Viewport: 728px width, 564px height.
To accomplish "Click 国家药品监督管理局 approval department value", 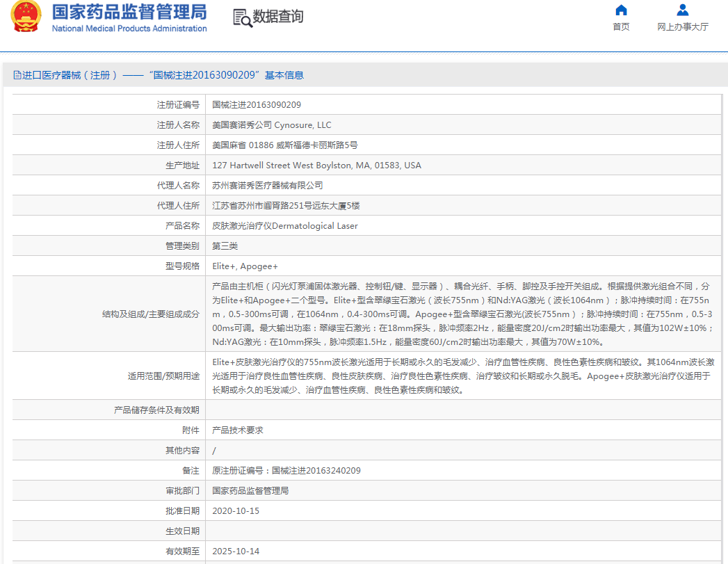I will (250, 491).
